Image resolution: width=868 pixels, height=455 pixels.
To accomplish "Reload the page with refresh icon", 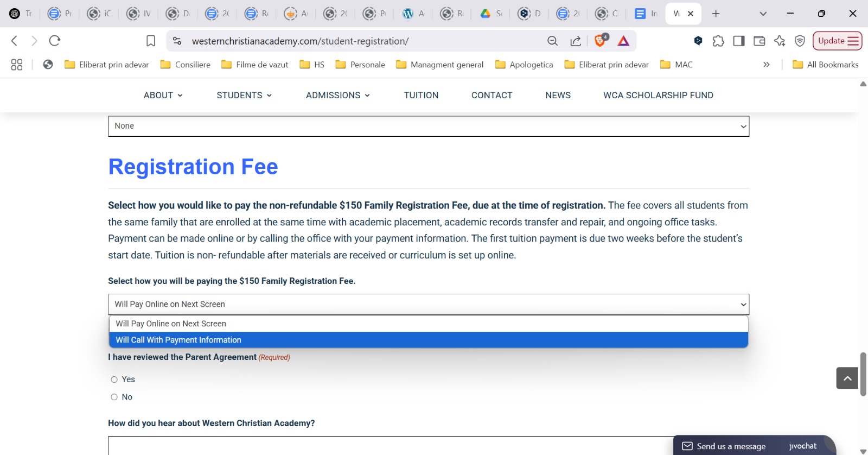I will (x=55, y=41).
